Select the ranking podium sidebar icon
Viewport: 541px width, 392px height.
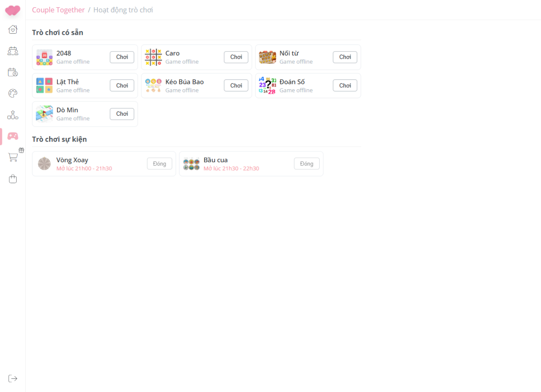coord(13,115)
